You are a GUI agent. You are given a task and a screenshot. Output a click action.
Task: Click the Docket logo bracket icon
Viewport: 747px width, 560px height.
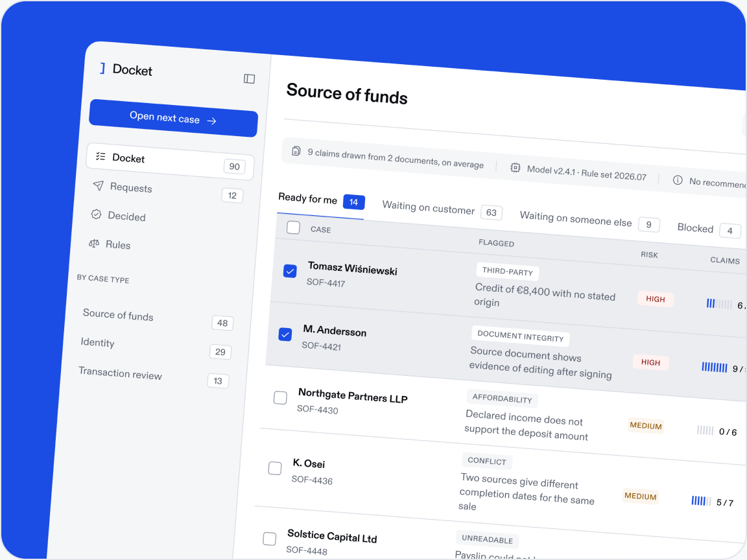pos(102,69)
